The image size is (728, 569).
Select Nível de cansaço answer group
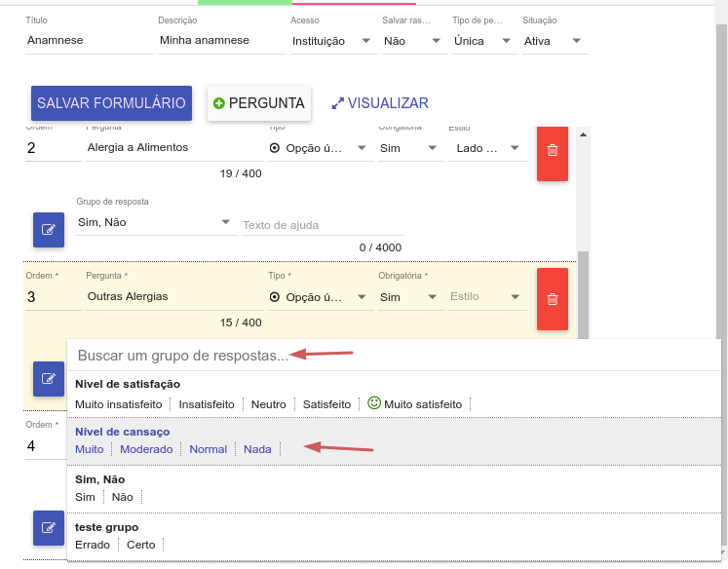pos(394,441)
